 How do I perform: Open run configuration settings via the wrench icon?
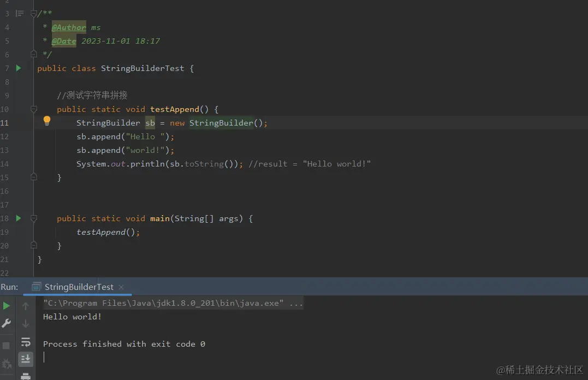7,323
